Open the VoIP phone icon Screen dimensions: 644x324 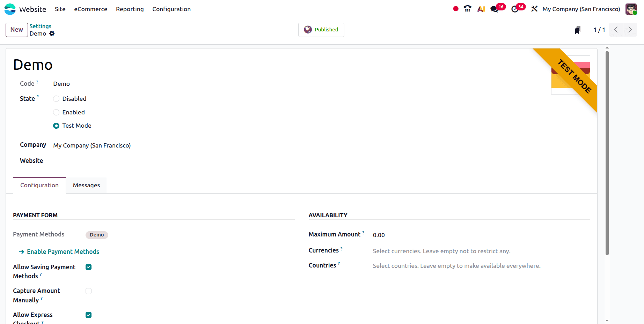click(x=468, y=9)
